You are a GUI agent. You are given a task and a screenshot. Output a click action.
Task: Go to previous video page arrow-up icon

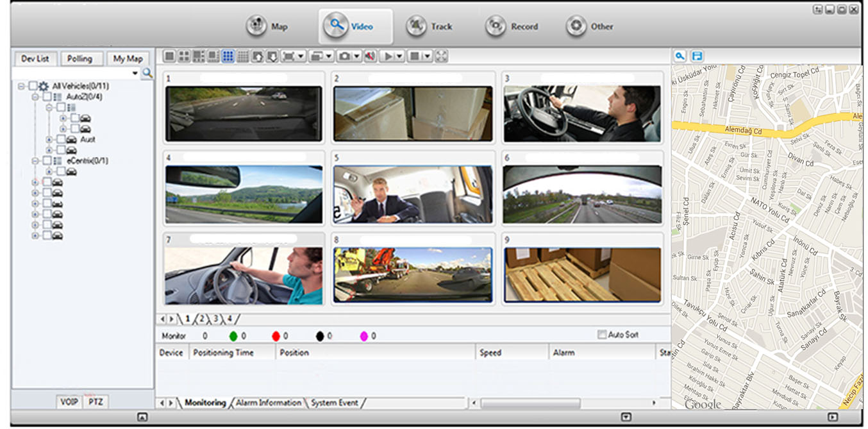258,56
